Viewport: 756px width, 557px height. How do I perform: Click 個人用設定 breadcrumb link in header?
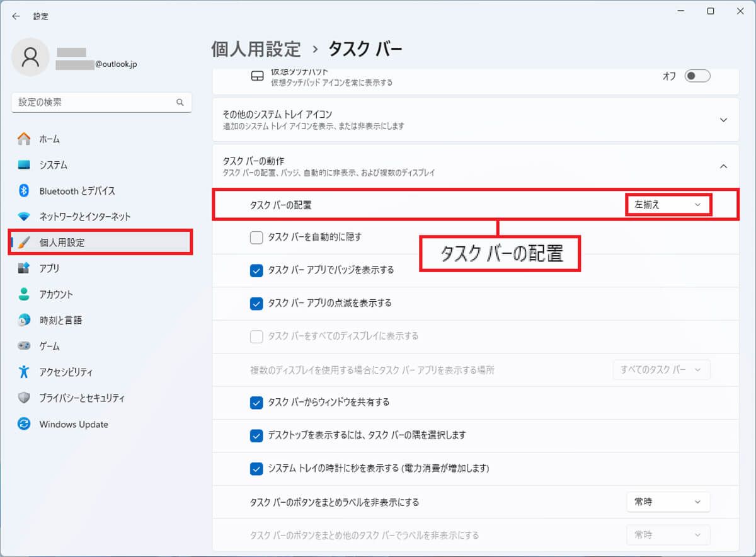coord(256,49)
